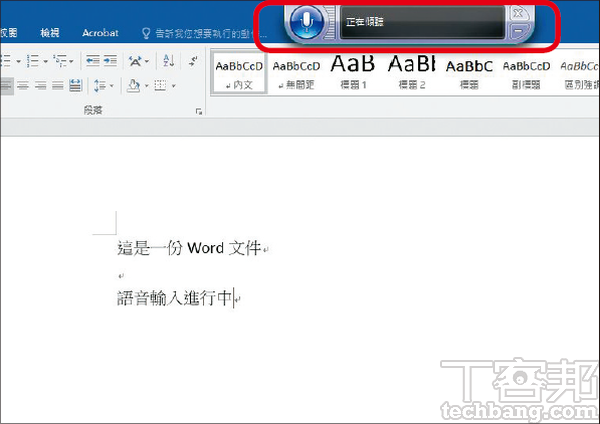The width and height of the screenshot is (600, 424).
Task: Open paragraph settings dialog launcher
Action: pos(199,111)
